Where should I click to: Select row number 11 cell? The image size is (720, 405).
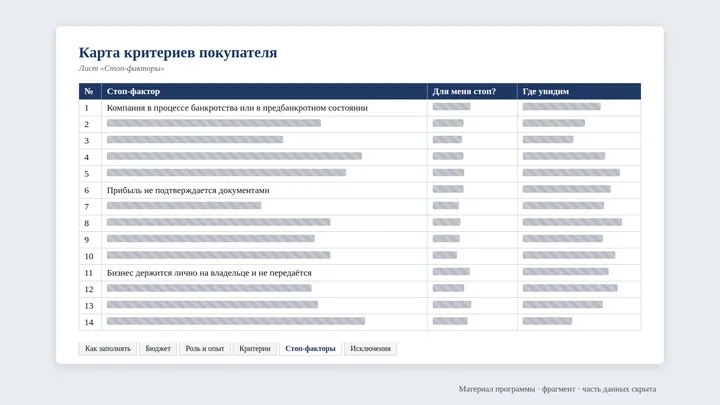tap(90, 273)
